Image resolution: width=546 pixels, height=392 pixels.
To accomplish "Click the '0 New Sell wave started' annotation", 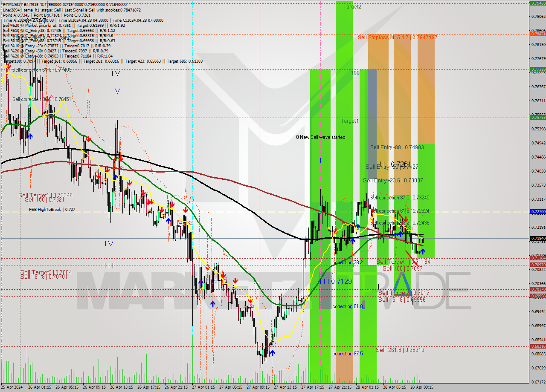I will [x=321, y=137].
